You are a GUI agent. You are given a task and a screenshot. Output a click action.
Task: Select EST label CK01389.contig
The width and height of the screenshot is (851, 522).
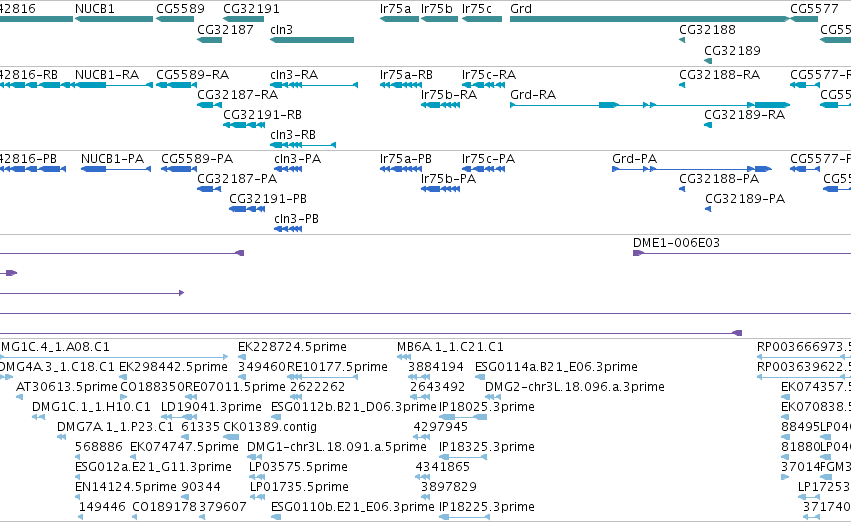[270, 426]
